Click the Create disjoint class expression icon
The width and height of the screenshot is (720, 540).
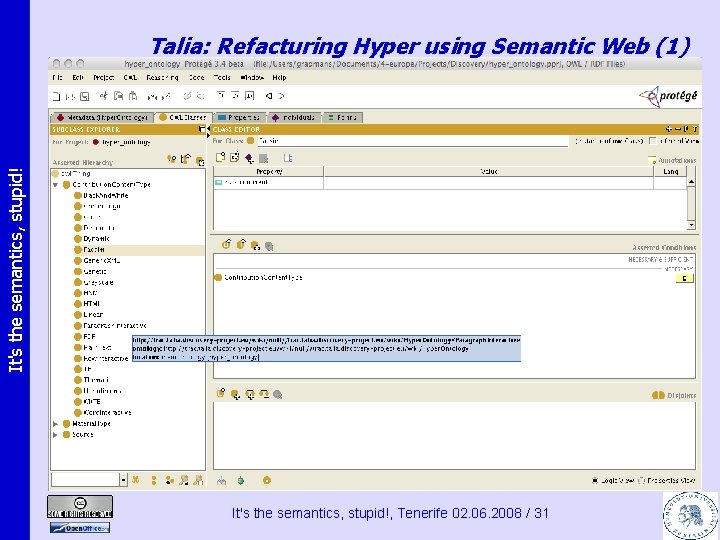pos(221,394)
